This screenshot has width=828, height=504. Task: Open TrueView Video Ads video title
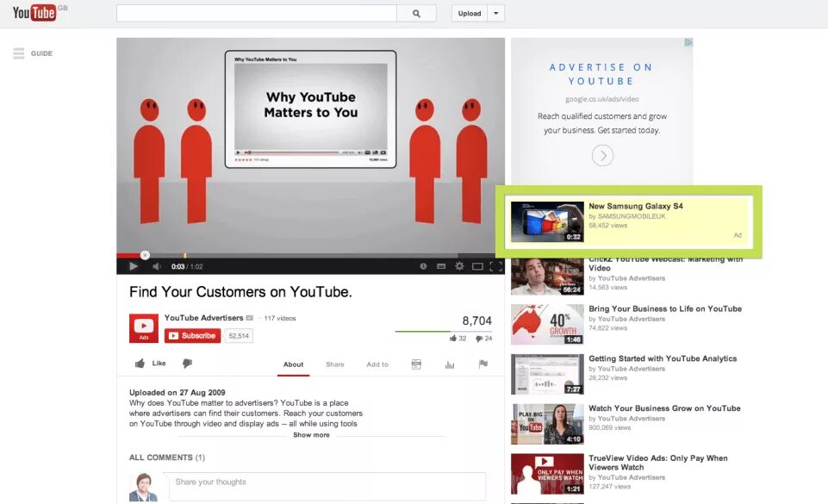(x=658, y=463)
